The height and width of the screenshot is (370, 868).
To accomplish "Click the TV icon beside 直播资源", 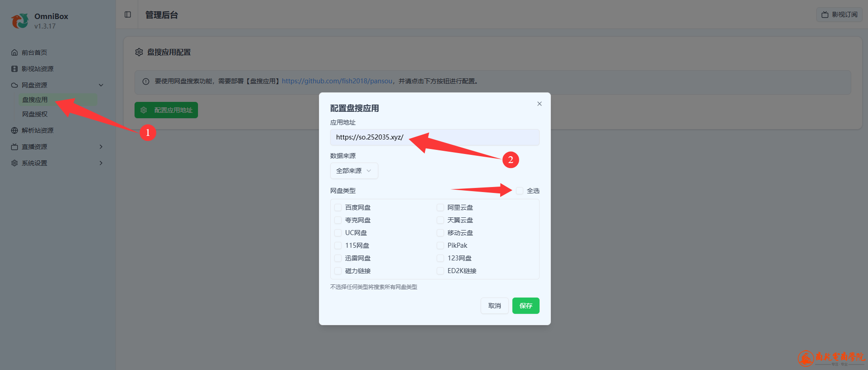I will [14, 147].
